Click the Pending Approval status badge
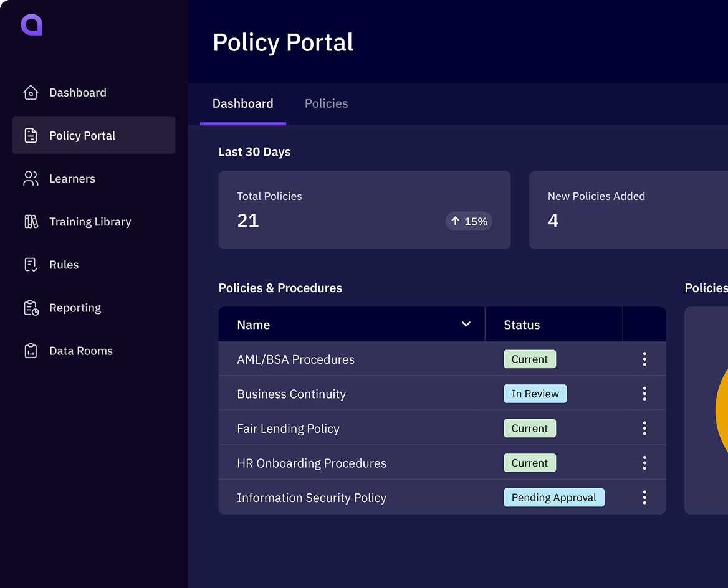Screen dimensions: 728x588 point(554,497)
